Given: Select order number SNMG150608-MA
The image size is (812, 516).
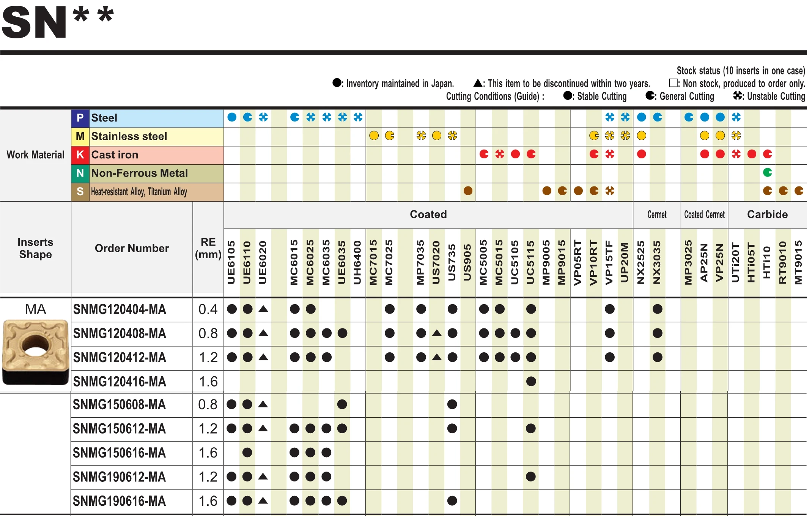Looking at the screenshot, I should pyautogui.click(x=120, y=405).
